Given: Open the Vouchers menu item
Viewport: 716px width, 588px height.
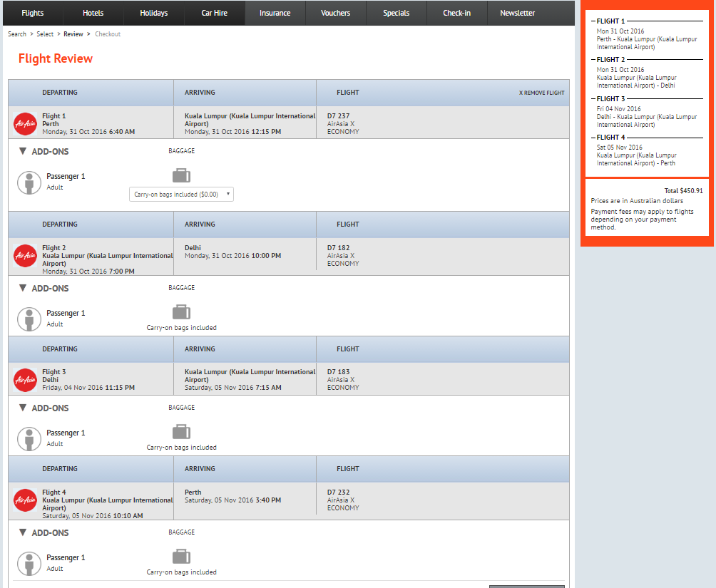Looking at the screenshot, I should (336, 13).
